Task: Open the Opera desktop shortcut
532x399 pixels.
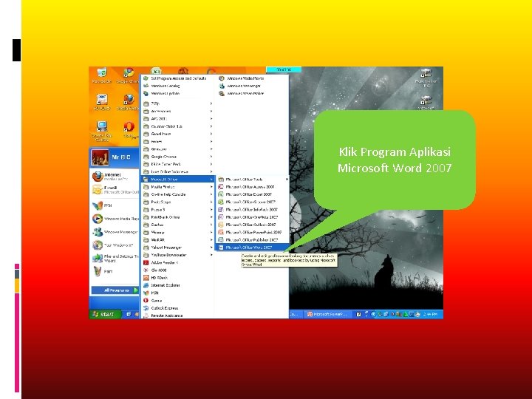Action: [x=129, y=129]
